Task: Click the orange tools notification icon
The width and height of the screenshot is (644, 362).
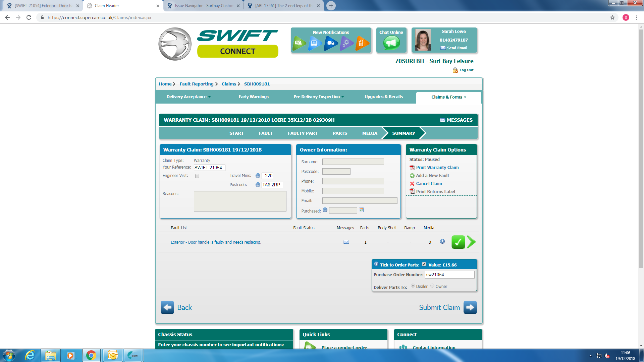Action: pyautogui.click(x=362, y=43)
